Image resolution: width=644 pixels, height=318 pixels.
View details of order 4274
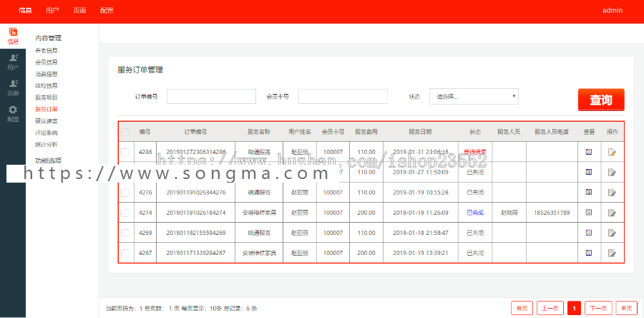(x=589, y=213)
